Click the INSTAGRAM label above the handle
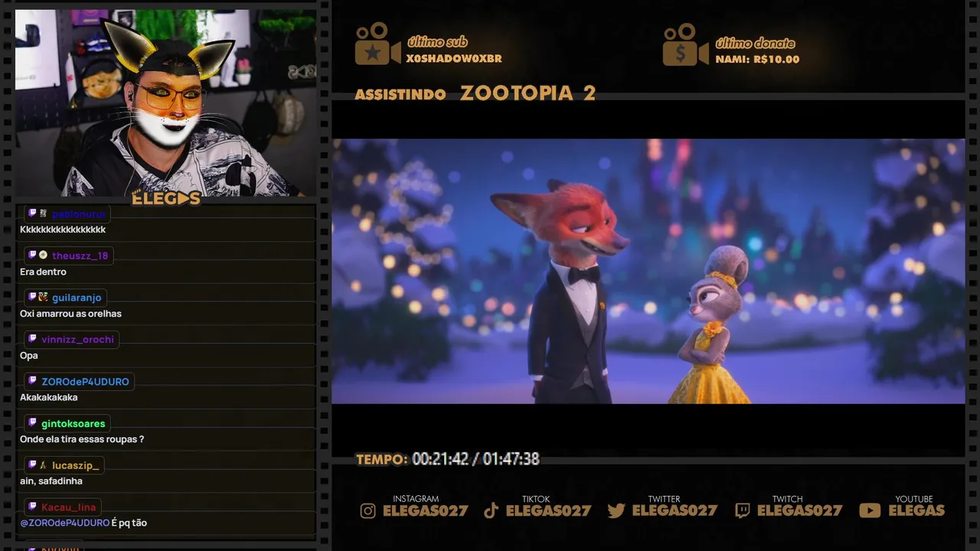Viewport: 980px width, 551px height. 416,499
